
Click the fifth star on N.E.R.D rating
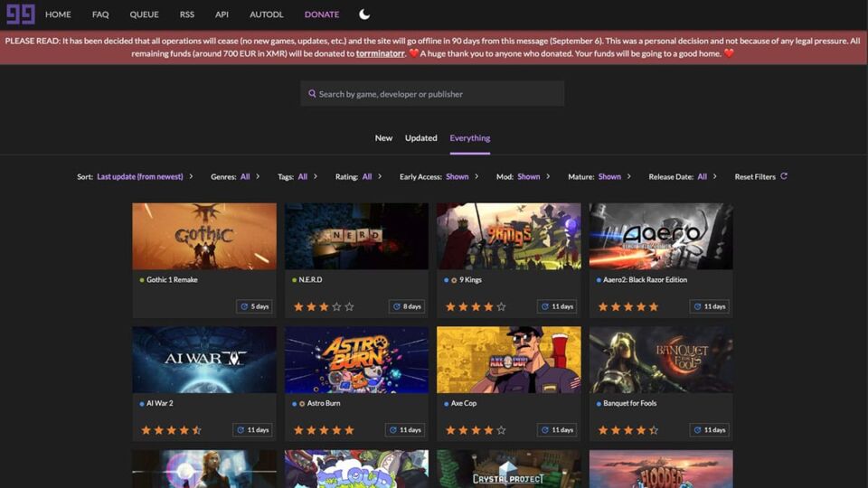(349, 306)
